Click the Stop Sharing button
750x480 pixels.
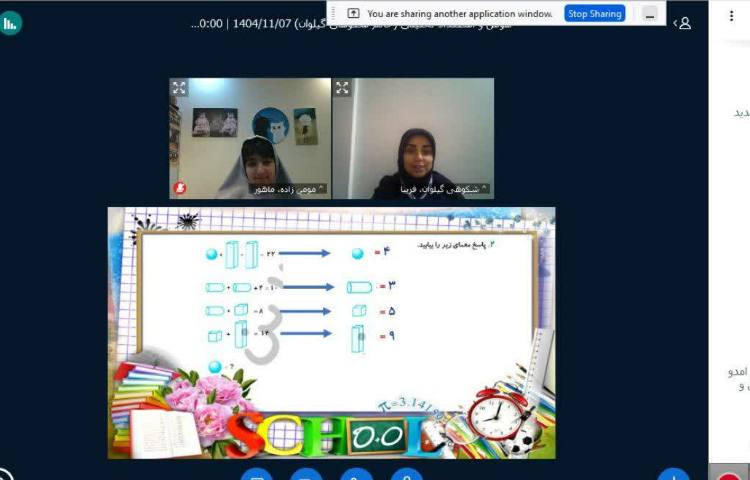point(594,13)
